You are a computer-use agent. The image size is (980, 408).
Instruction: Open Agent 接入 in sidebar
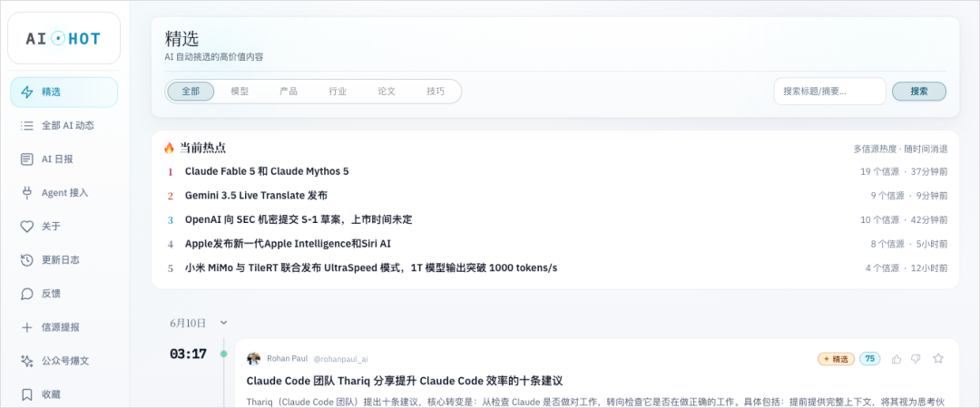(x=64, y=193)
